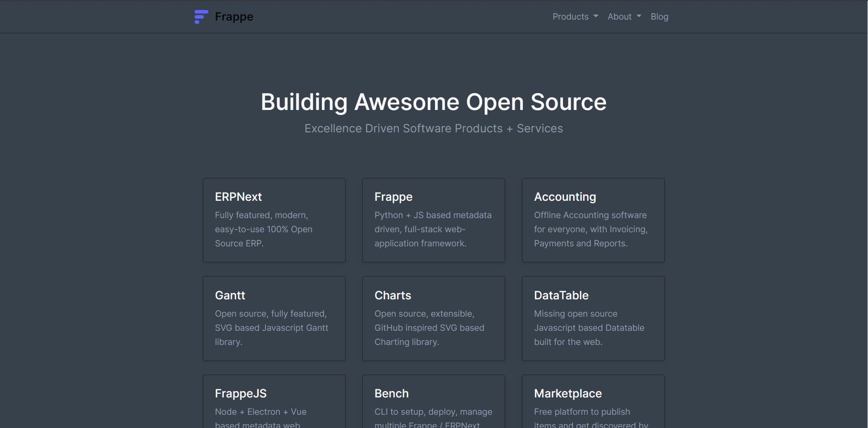Click 'GitHub inspired SVG based' description line
The width and height of the screenshot is (868, 428).
429,328
